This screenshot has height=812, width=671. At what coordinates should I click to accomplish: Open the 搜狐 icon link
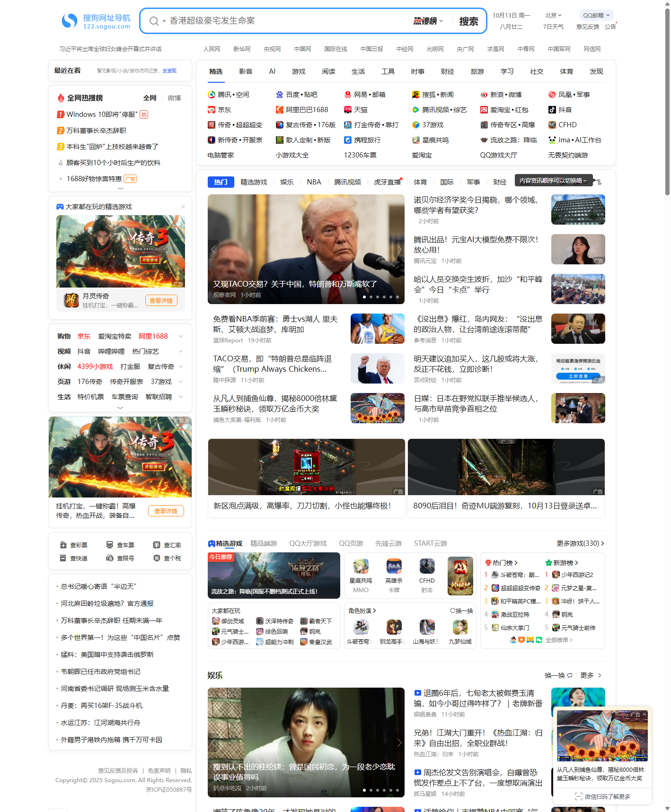[416, 95]
